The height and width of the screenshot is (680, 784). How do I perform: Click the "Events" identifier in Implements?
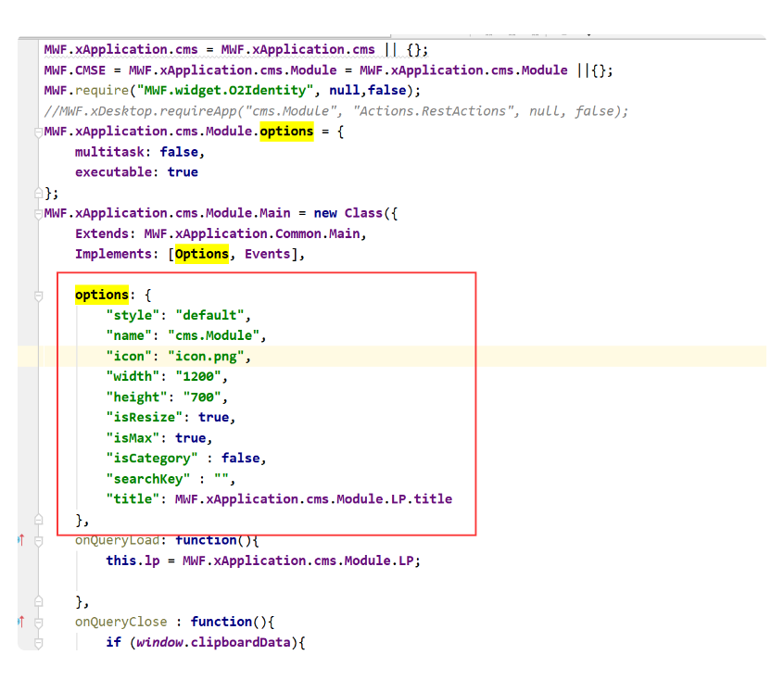(x=267, y=254)
